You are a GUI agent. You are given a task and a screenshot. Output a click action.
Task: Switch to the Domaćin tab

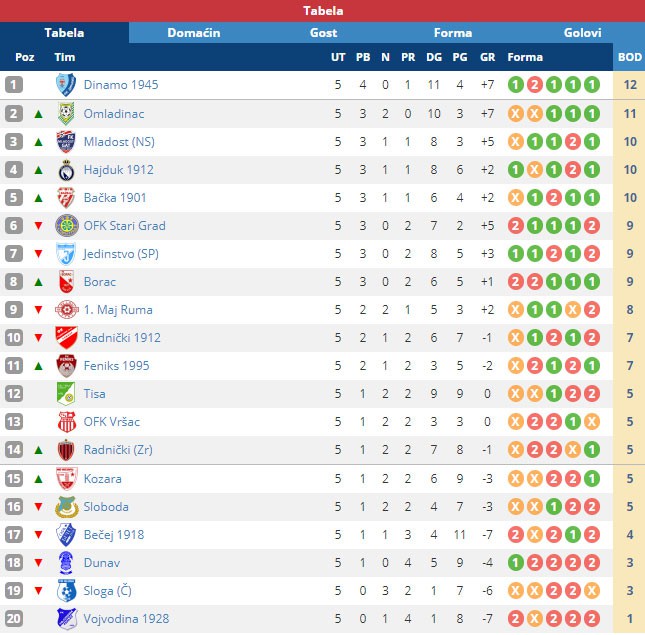[194, 33]
